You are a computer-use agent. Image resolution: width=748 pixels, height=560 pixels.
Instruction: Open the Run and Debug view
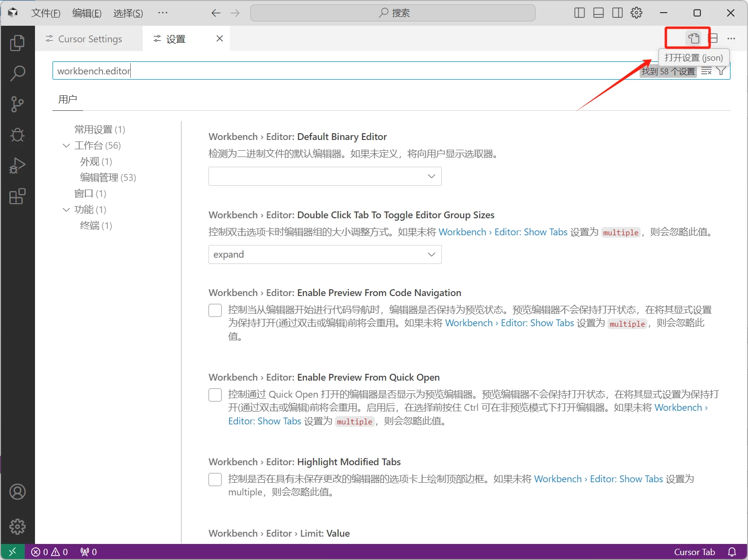click(17, 166)
